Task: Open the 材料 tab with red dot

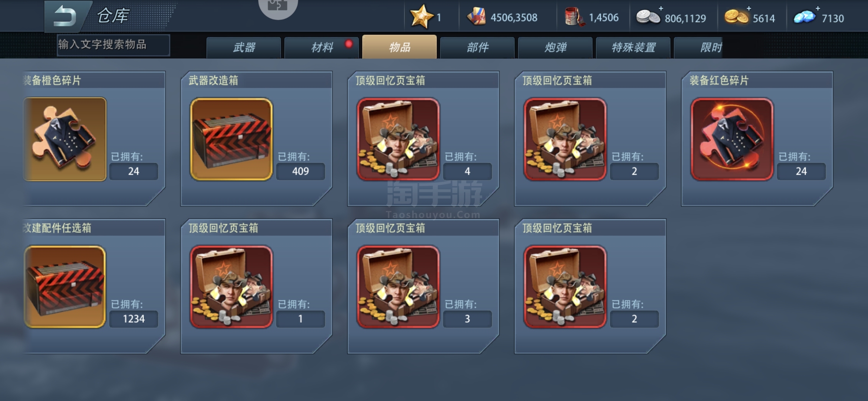Action: (322, 47)
